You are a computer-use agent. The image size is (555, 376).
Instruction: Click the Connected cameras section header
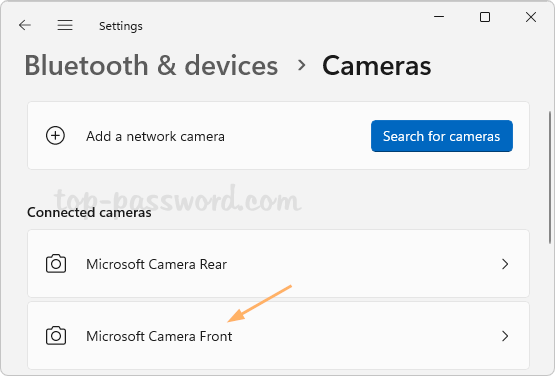pyautogui.click(x=89, y=212)
